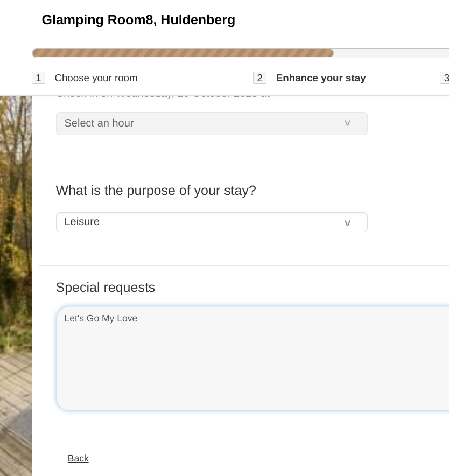Viewport: 449px width, 476px height.
Task: Click the step 2 number badge
Action: 259,78
